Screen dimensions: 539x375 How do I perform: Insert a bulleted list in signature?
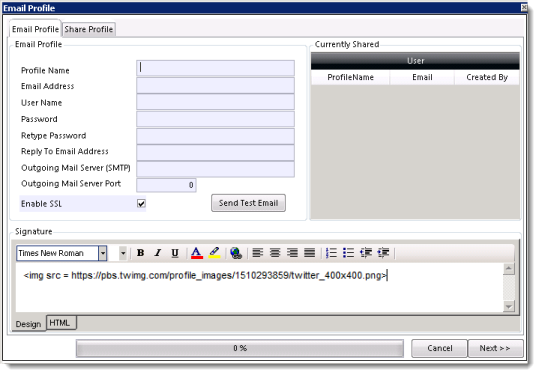coord(348,253)
